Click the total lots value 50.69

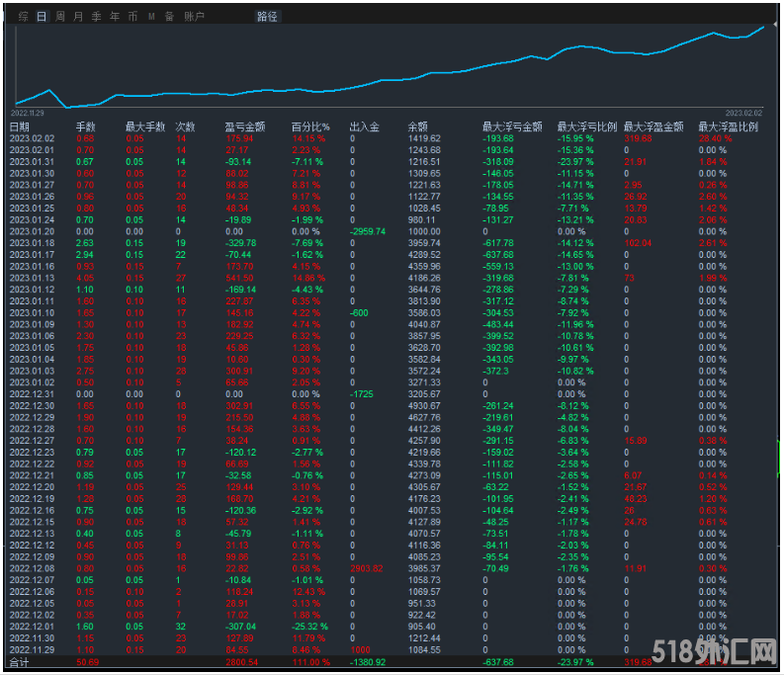88,662
